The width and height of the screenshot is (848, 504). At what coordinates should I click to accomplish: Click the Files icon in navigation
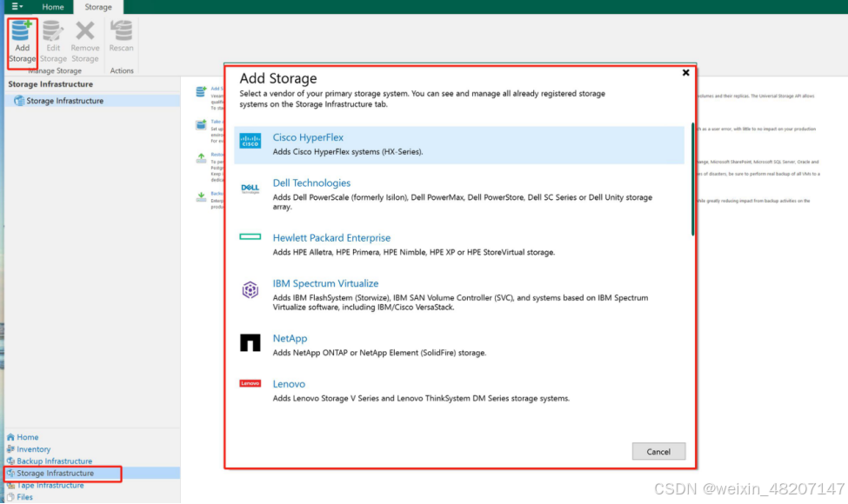(10, 497)
